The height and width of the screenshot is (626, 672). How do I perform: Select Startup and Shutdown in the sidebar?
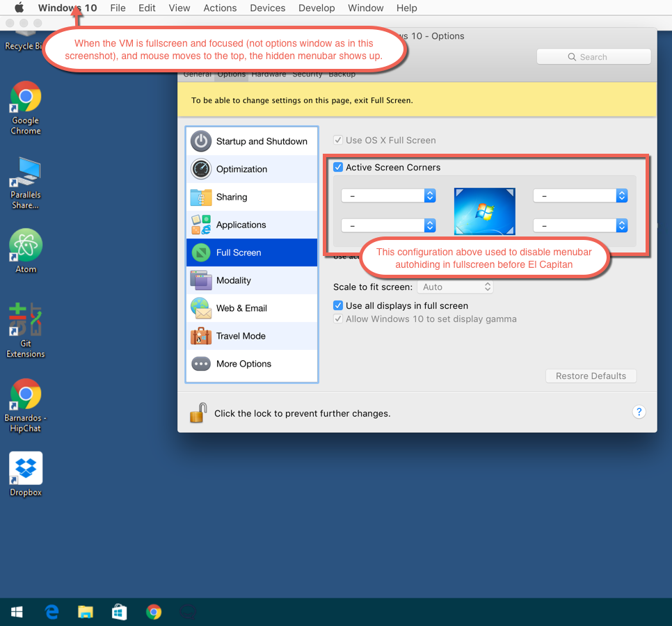coord(252,141)
